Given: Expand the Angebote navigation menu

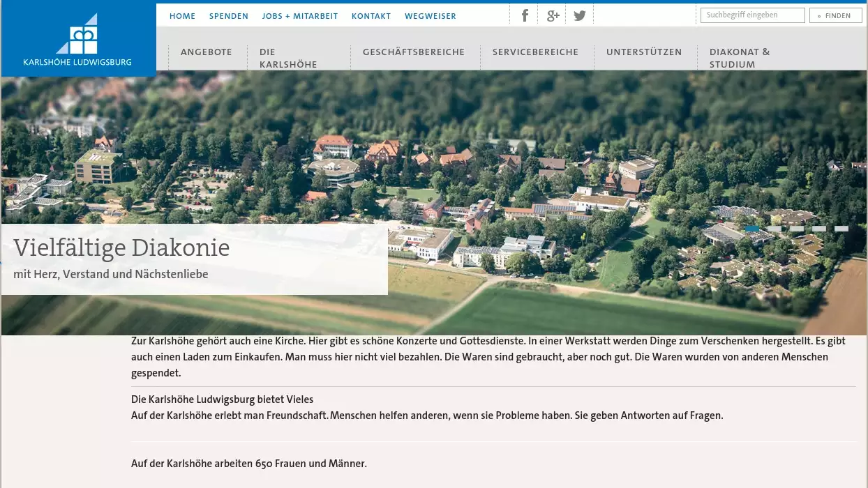Looking at the screenshot, I should pyautogui.click(x=206, y=52).
